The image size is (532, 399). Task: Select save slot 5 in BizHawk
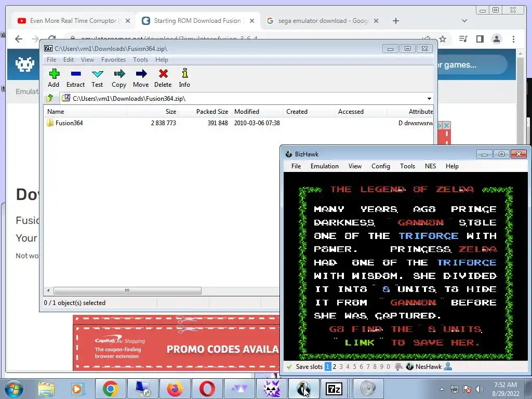pos(354,367)
